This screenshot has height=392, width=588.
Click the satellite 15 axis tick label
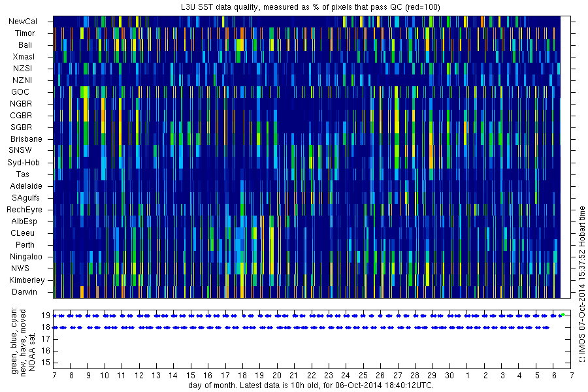46,363
